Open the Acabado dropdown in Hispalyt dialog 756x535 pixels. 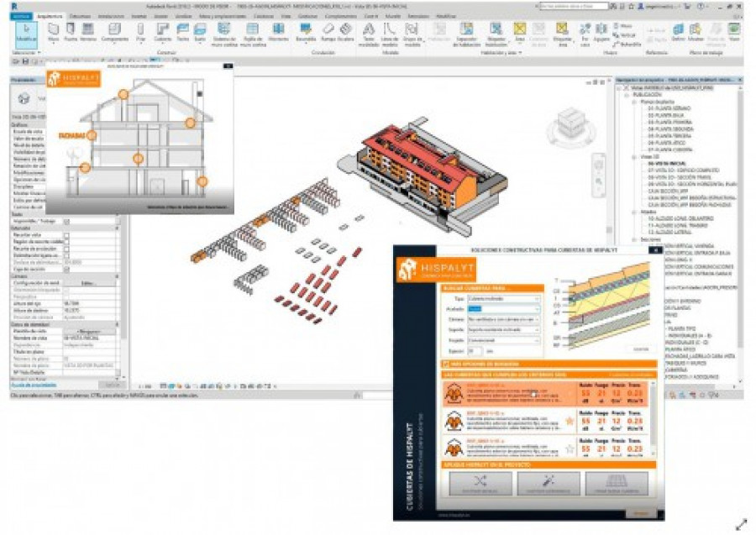[503, 309]
